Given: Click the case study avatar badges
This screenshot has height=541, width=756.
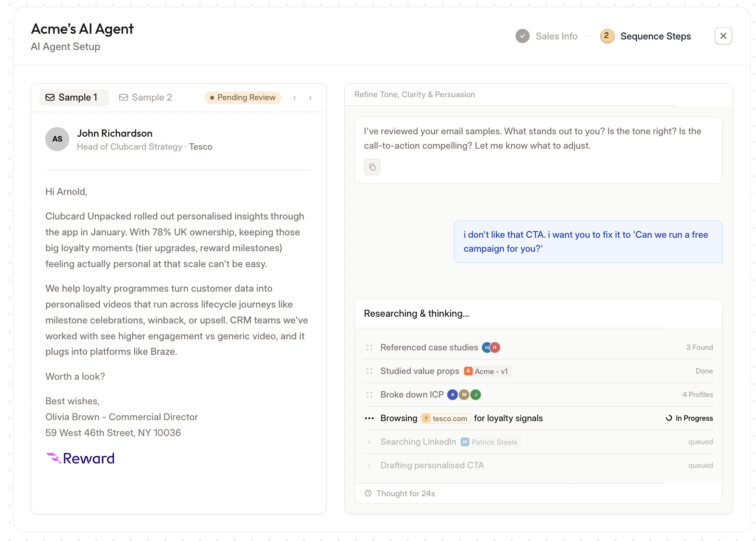Looking at the screenshot, I should coord(491,348).
